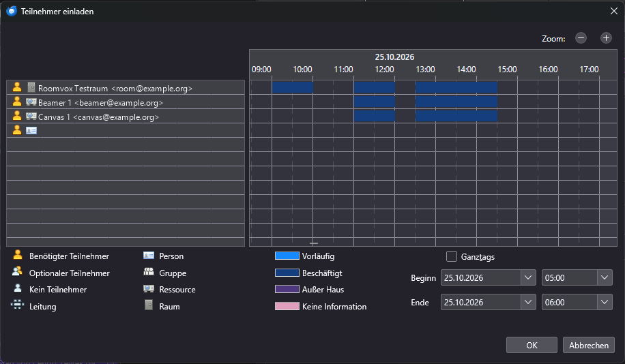Click role icon of Beamer 1 attendee
Screen dimensions: 625x364
click(x=17, y=102)
